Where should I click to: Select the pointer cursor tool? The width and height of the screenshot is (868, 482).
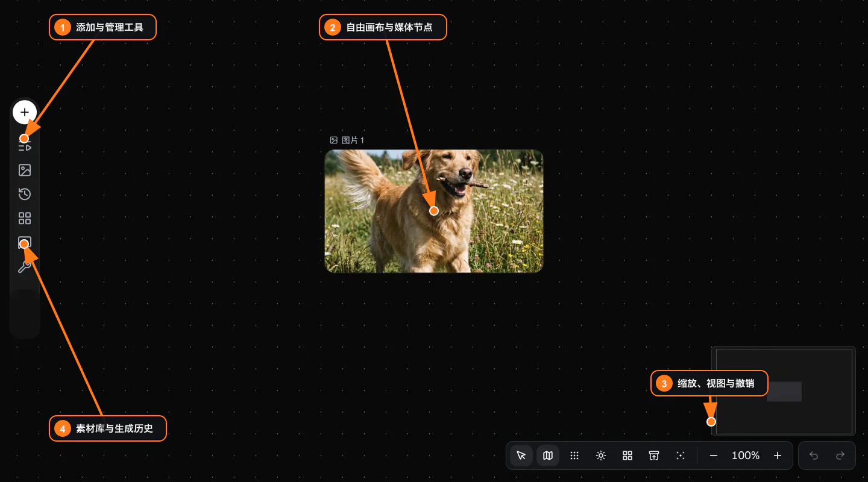point(521,455)
